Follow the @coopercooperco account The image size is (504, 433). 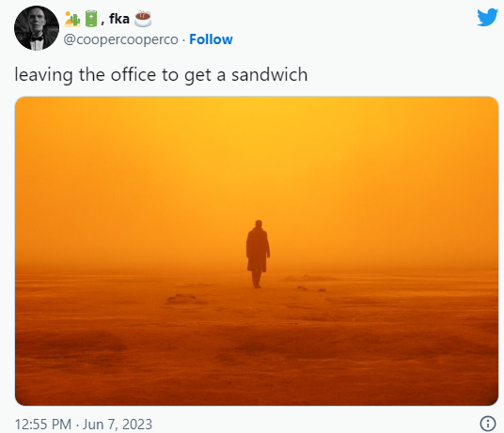[x=211, y=39]
